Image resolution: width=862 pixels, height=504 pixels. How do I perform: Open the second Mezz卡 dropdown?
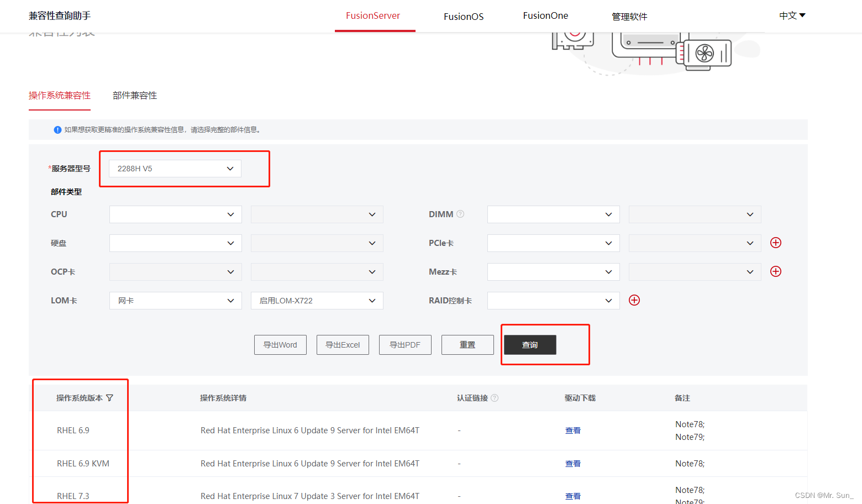[695, 272]
